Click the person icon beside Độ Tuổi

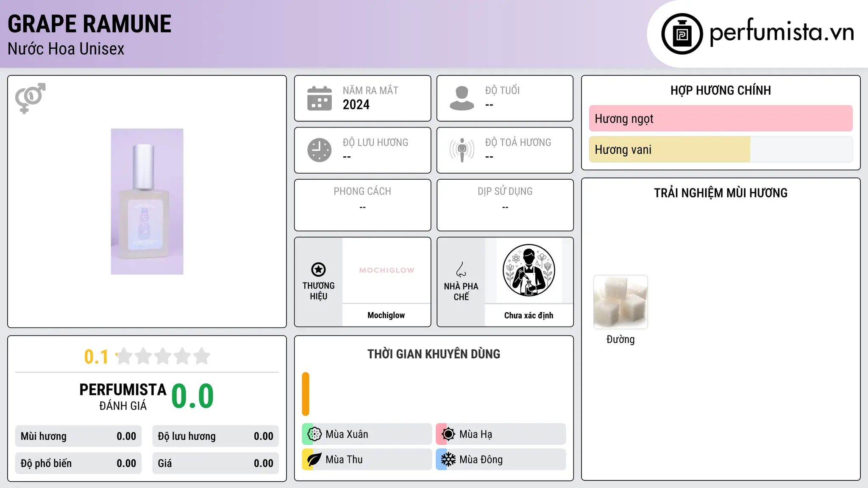[462, 98]
